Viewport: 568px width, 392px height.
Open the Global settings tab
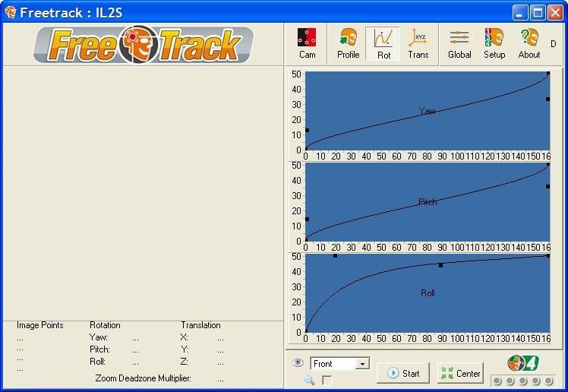(x=459, y=43)
